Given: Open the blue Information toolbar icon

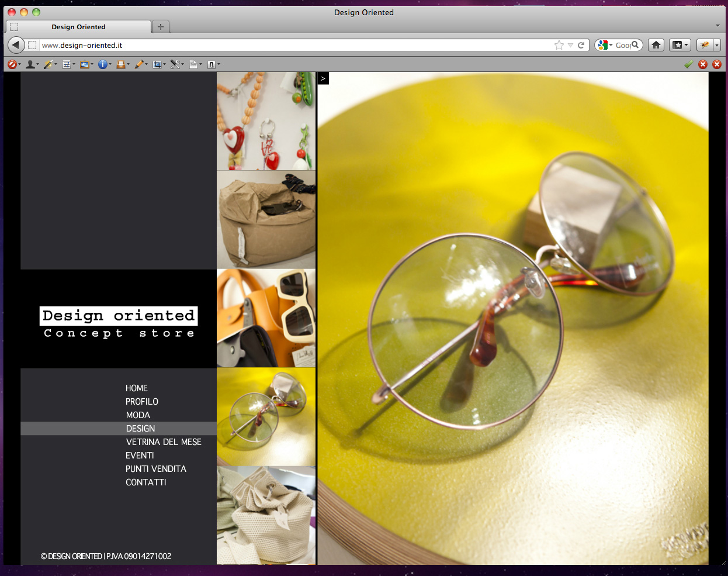Looking at the screenshot, I should click(103, 64).
